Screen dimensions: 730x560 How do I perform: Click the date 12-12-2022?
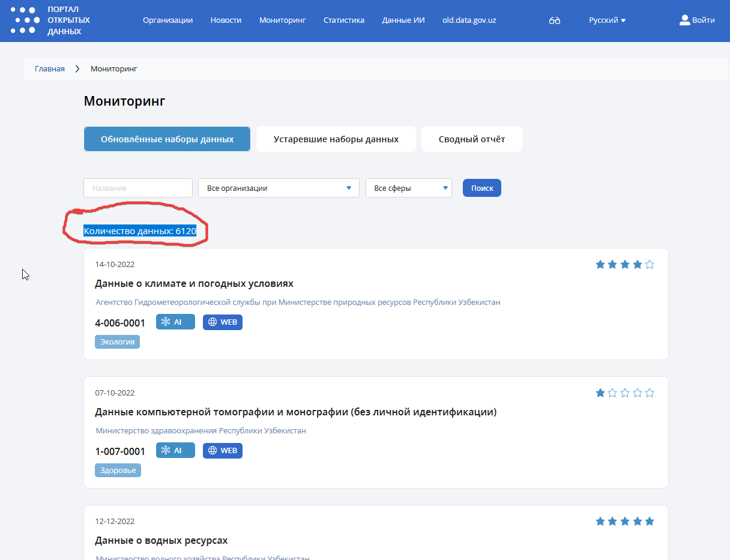[115, 522]
